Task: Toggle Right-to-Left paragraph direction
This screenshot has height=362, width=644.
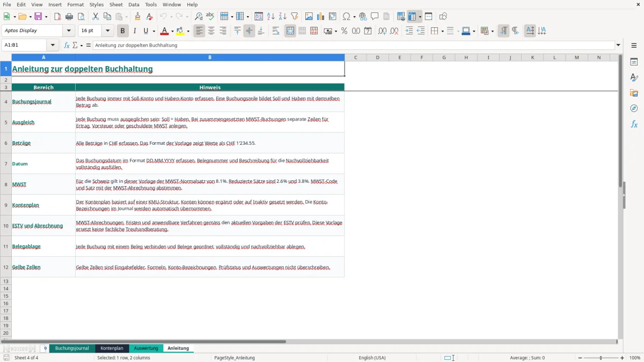Action: (x=515, y=31)
